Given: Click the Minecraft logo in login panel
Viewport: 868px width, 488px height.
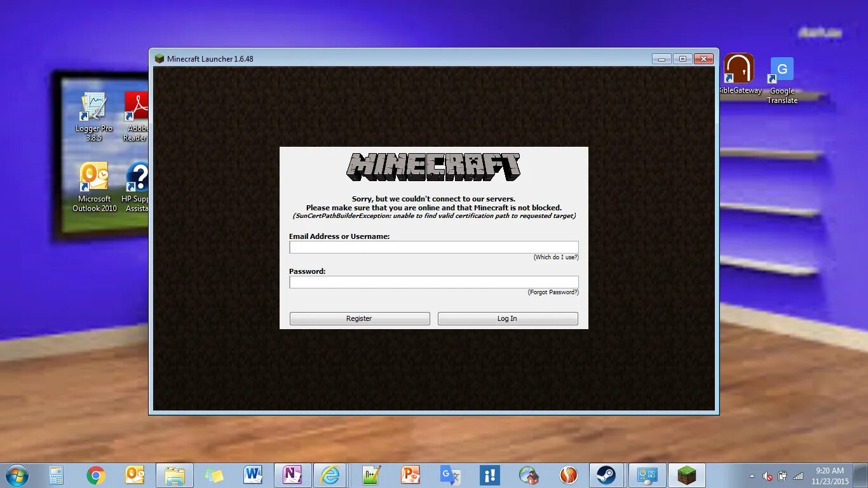Looking at the screenshot, I should (x=433, y=166).
